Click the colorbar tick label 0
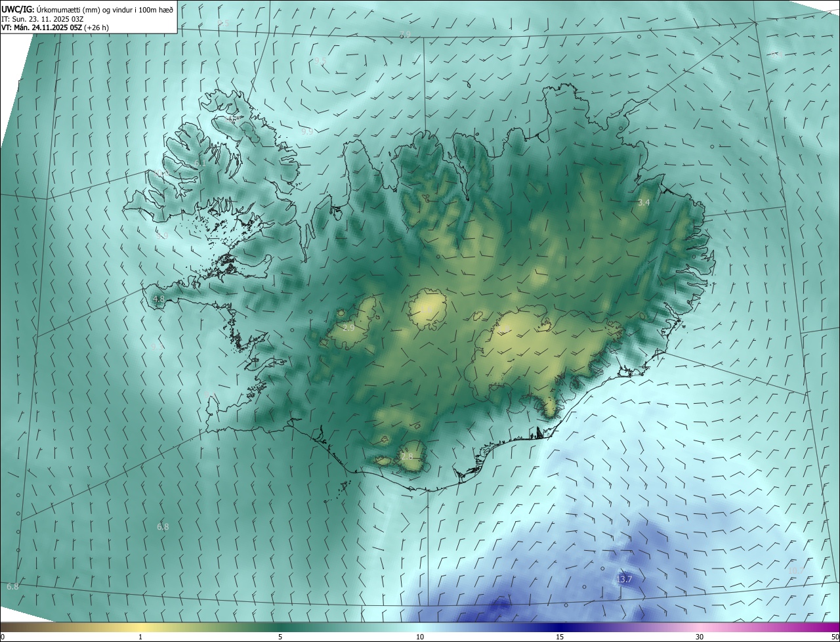840x642 pixels. (x=3, y=637)
